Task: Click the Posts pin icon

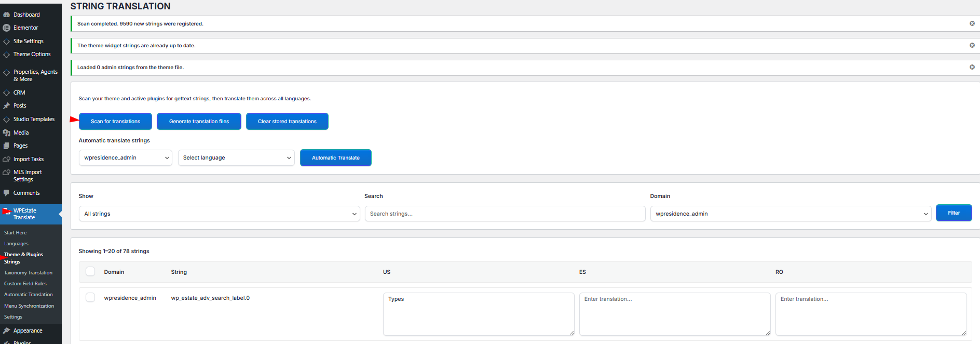Action: [7, 106]
